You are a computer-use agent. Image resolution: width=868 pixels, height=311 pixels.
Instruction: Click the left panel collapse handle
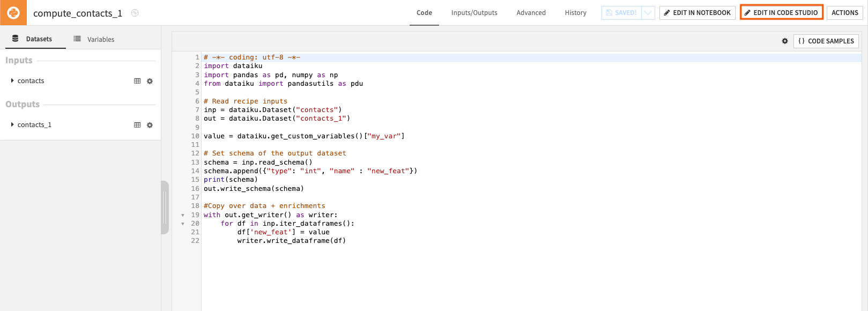165,208
